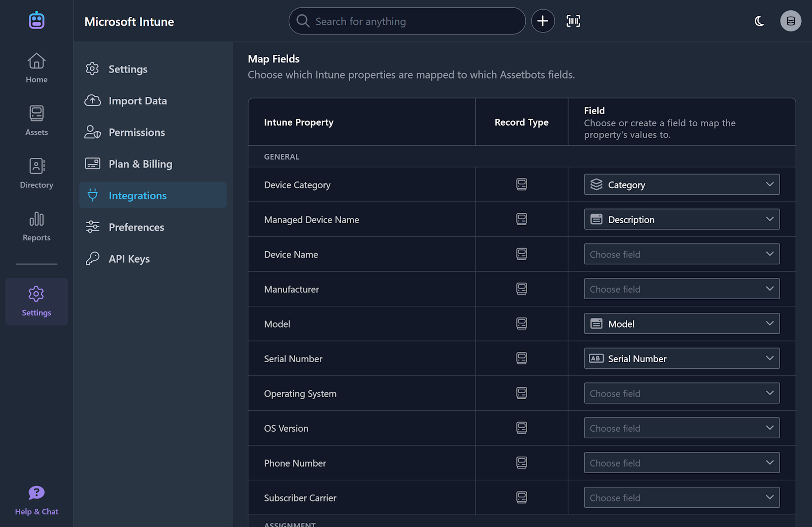The width and height of the screenshot is (812, 527).
Task: Click the Import Data cloud icon
Action: (x=92, y=100)
